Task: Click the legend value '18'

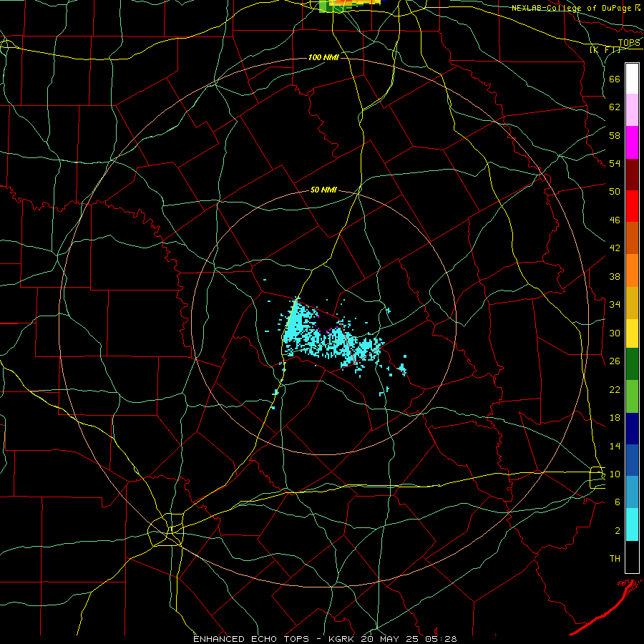Action: point(615,418)
